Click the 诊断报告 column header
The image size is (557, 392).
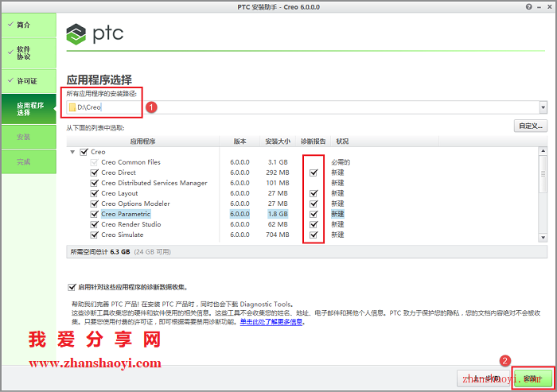(314, 142)
